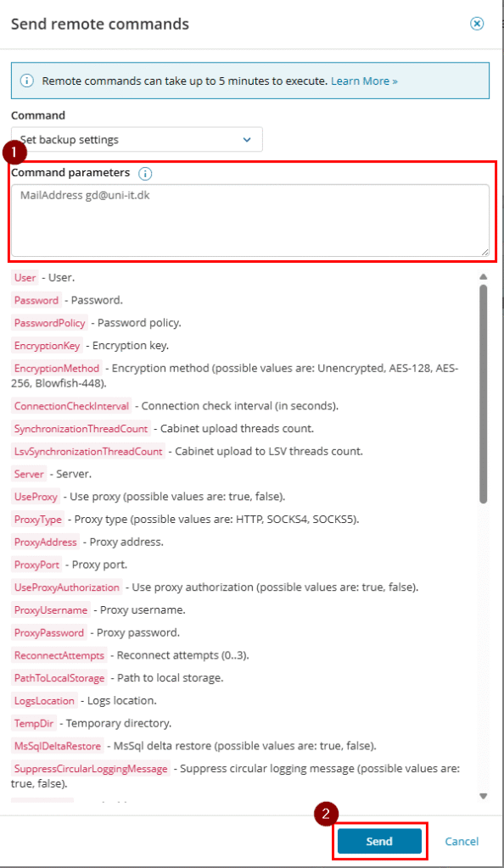Click the Send button
Screen dimensions: 504x868
tap(379, 841)
